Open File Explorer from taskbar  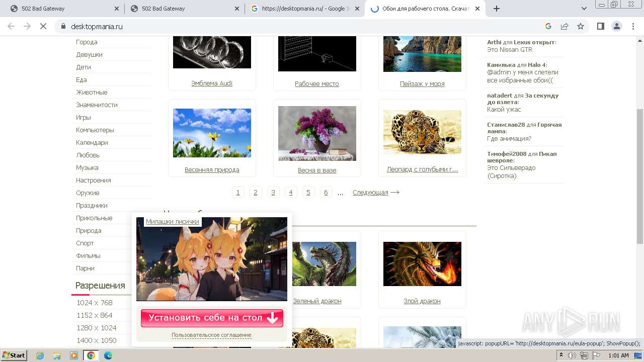[57, 355]
